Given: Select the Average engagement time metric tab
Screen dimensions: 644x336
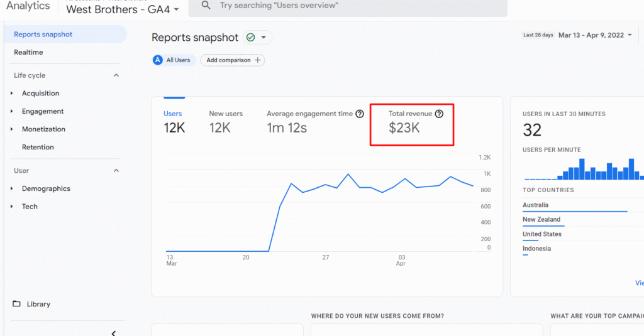Looking at the screenshot, I should coord(315,122).
